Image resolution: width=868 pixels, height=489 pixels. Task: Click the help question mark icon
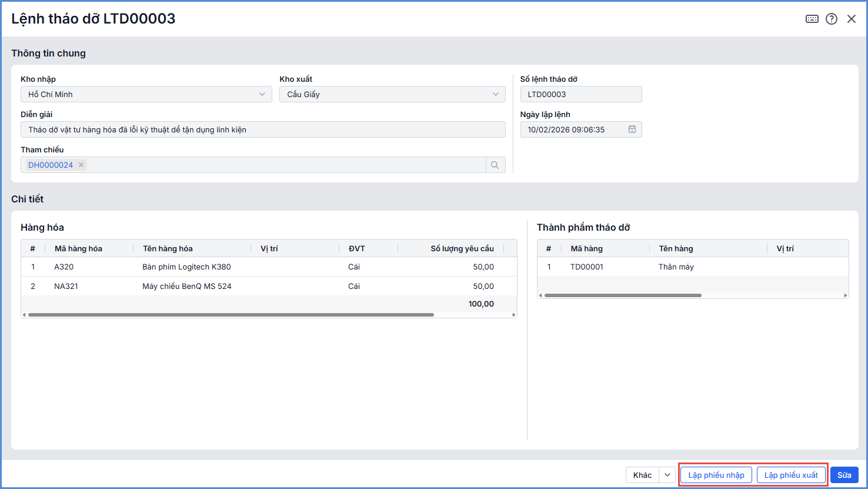pos(831,19)
